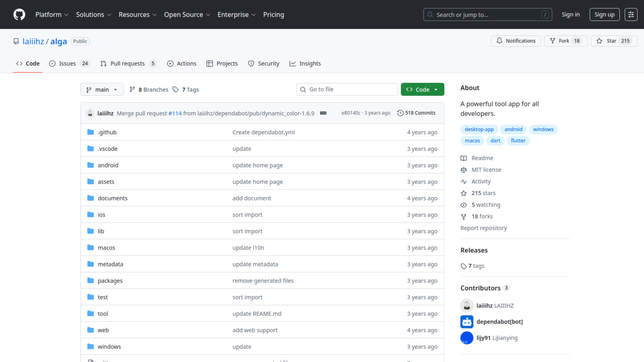Screen dimensions: 644x362
Task: Open the Security tab
Action: (264, 64)
